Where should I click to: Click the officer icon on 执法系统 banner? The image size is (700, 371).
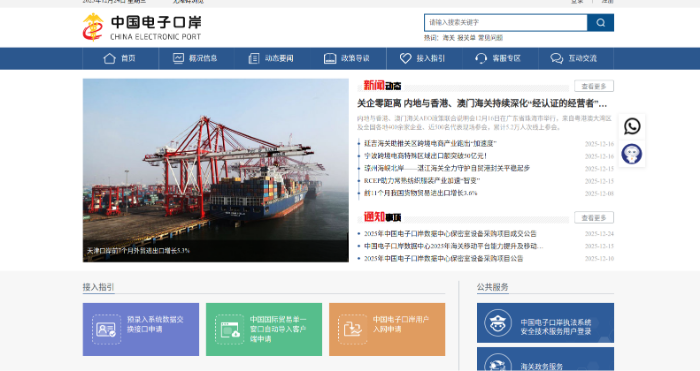(x=497, y=323)
